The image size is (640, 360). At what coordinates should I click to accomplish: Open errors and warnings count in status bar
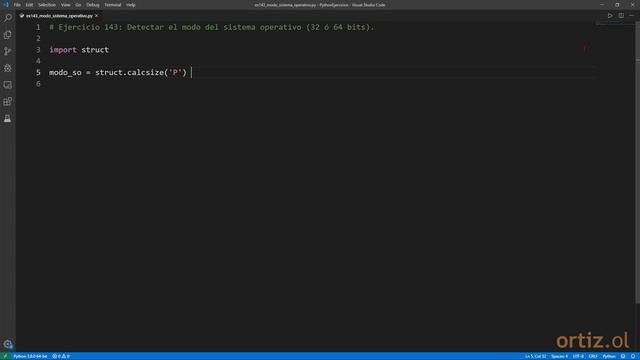[61, 356]
